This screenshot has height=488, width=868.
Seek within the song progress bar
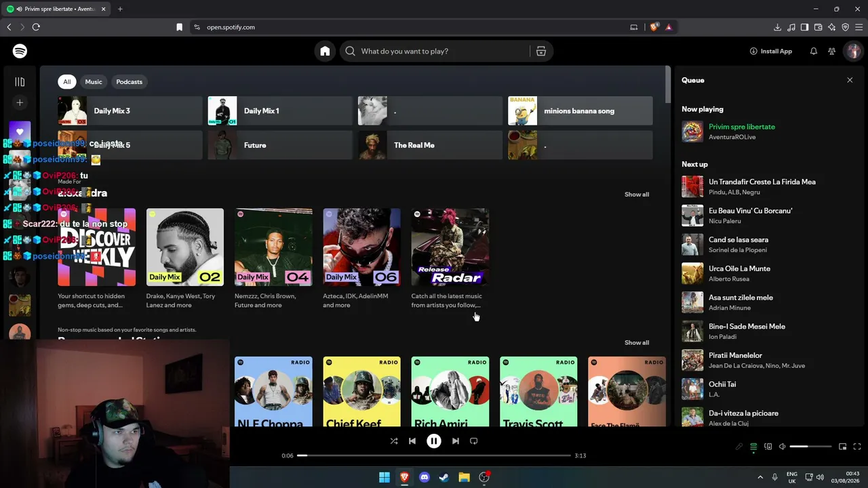(434, 455)
